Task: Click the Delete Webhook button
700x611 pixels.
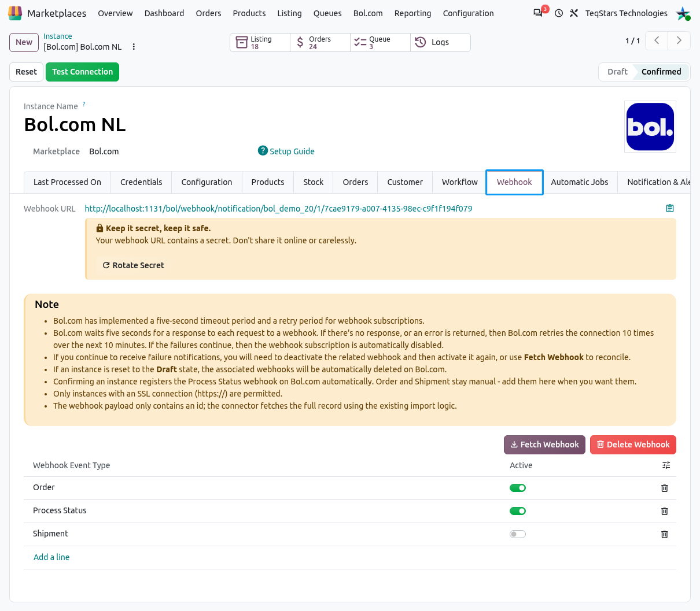Action: coord(633,445)
